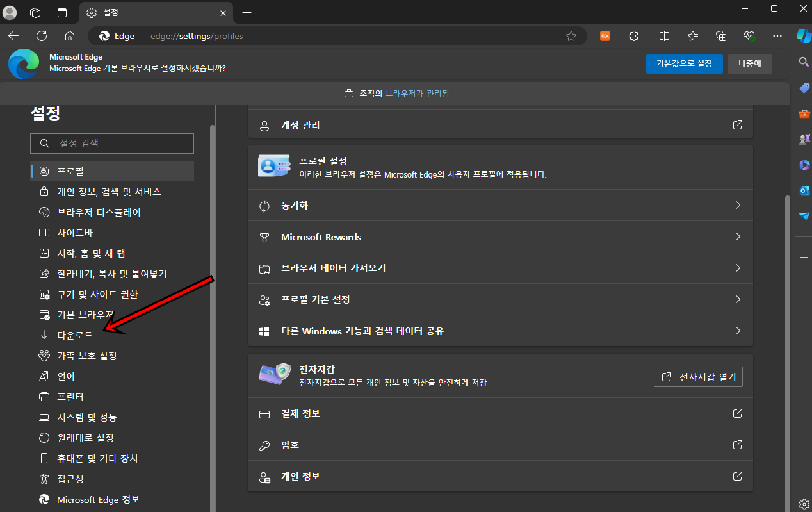This screenshot has width=812, height=512.
Task: Open sidebar Shopping tag icon
Action: [x=804, y=87]
